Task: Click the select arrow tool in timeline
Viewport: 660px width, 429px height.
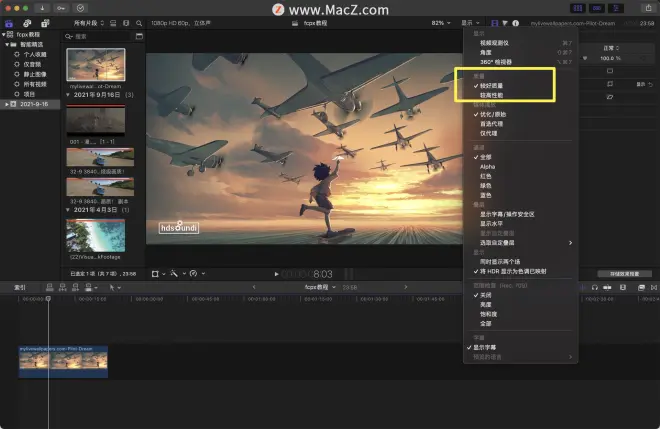Action: 112,288
